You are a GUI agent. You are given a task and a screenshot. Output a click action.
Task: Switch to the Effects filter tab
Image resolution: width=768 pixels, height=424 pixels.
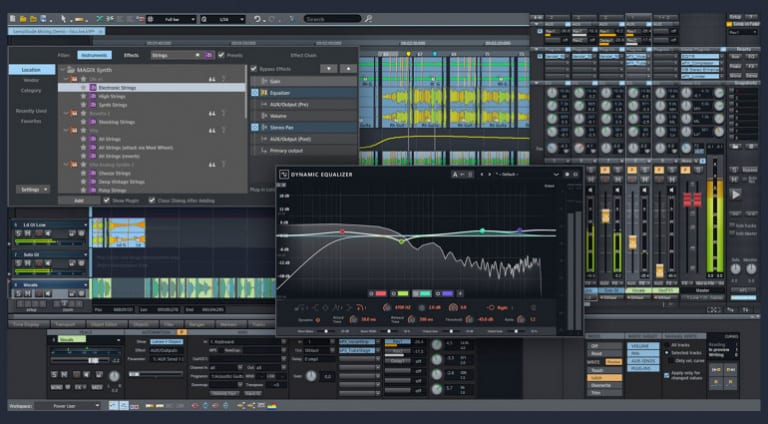pyautogui.click(x=131, y=55)
